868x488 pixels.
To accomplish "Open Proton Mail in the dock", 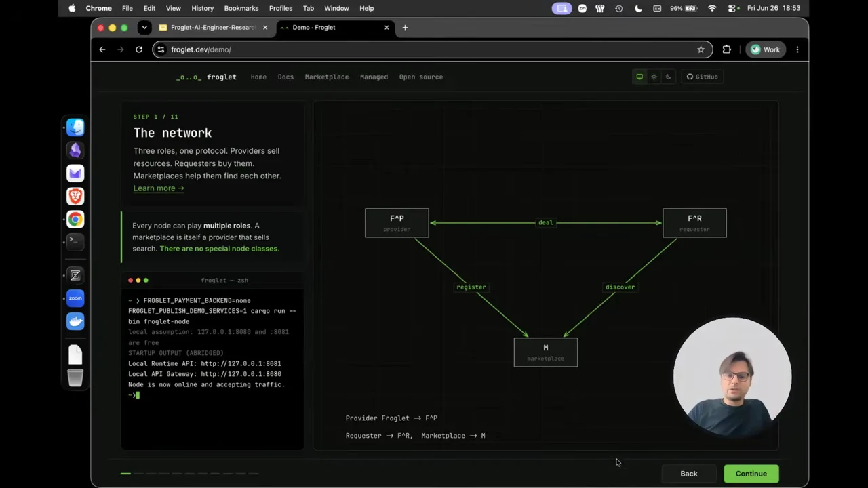I will [75, 174].
